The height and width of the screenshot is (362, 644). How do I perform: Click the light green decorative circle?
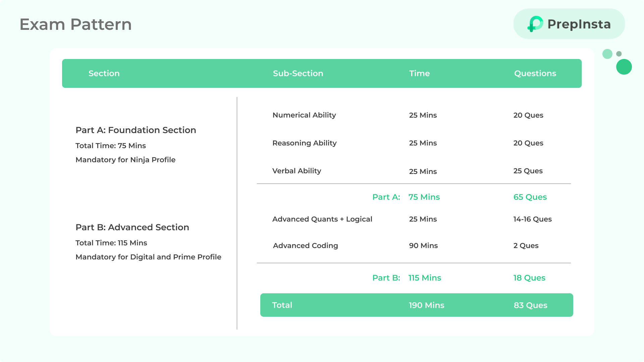pos(607,54)
